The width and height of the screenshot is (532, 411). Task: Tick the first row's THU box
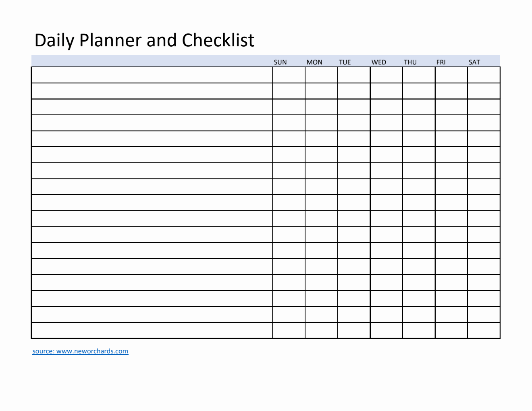click(x=419, y=75)
